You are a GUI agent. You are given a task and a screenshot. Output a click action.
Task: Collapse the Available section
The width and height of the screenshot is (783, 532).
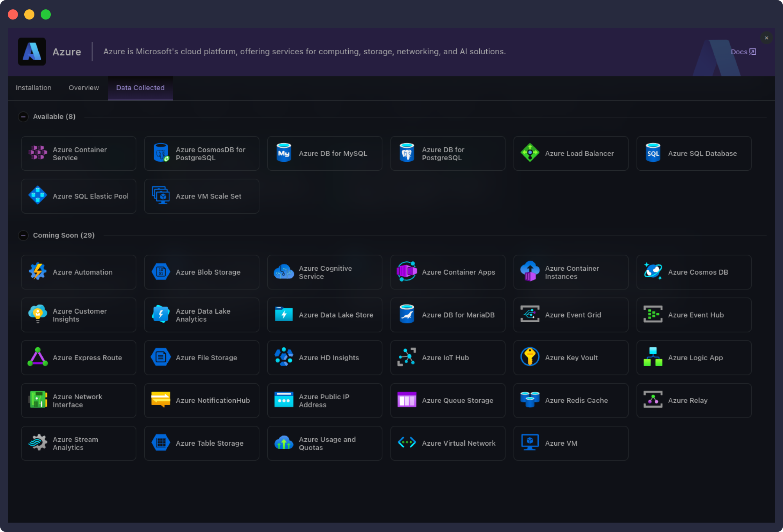23,116
